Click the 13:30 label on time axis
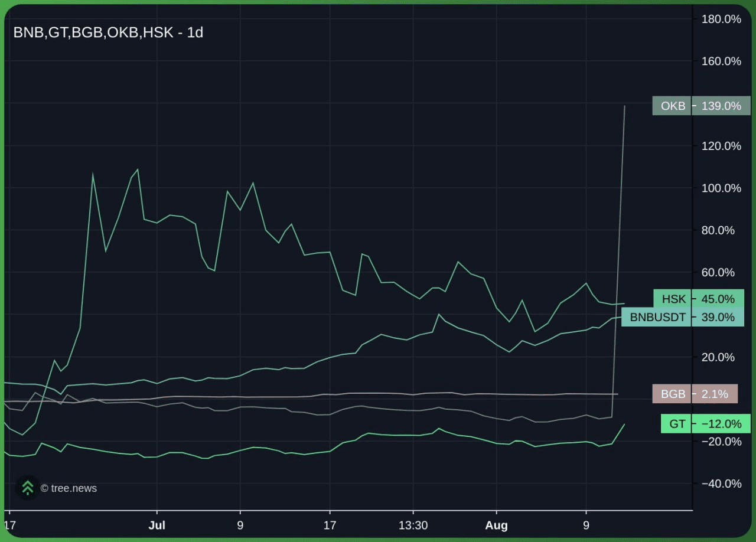The width and height of the screenshot is (756, 542). point(413,525)
